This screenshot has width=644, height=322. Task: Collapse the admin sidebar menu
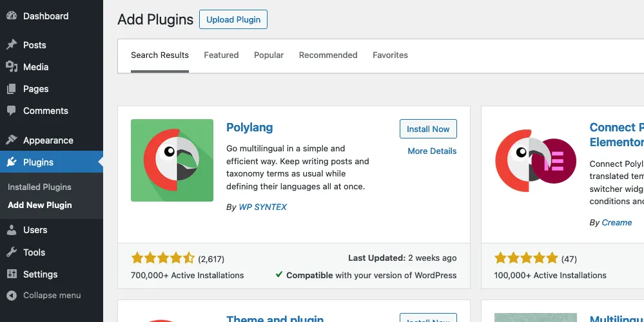44,296
